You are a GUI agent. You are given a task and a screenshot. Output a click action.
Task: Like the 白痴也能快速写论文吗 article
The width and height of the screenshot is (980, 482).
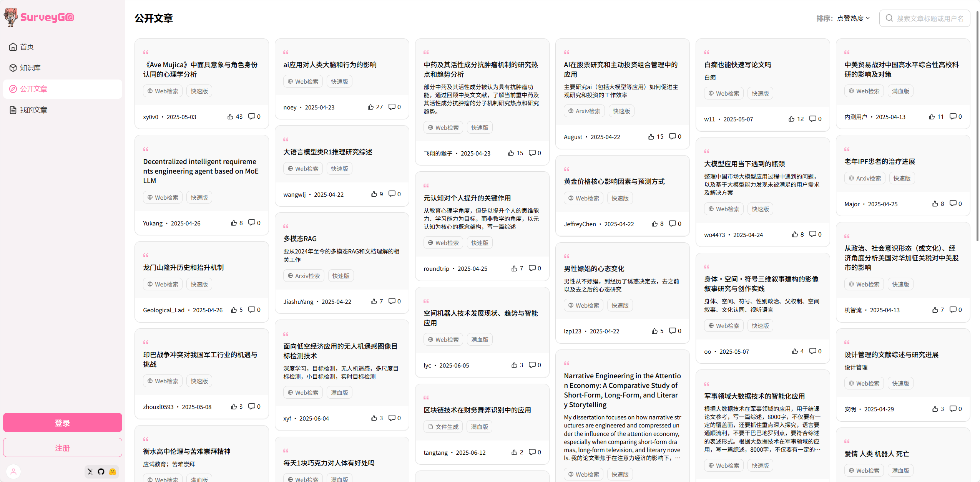pyautogui.click(x=792, y=119)
